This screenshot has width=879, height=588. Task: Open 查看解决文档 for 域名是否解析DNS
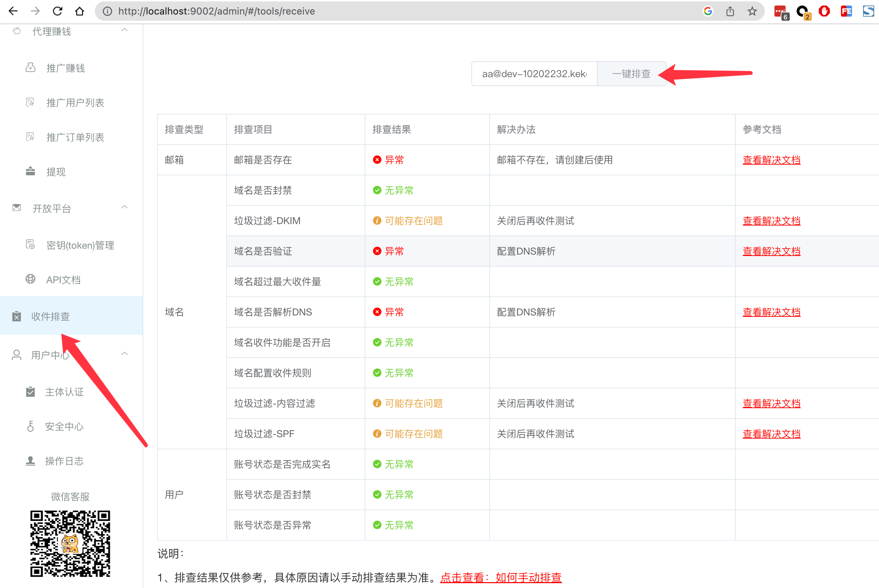pos(771,312)
